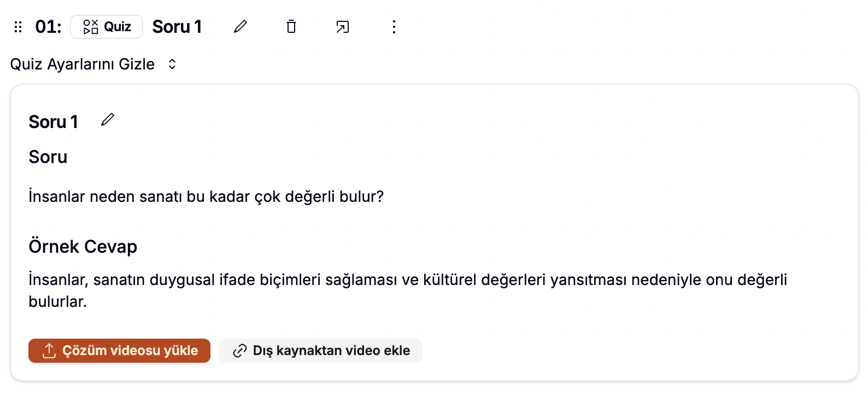Click the drag handle beside 01:
The image size is (868, 395).
[18, 27]
